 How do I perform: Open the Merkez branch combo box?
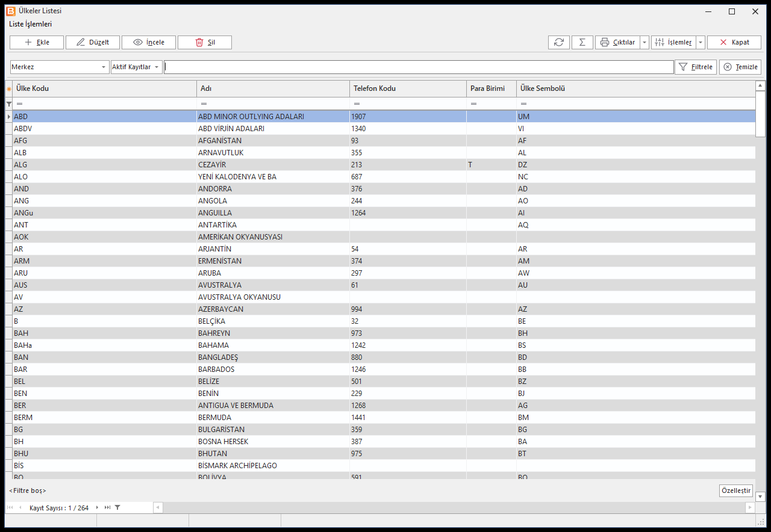(x=59, y=67)
